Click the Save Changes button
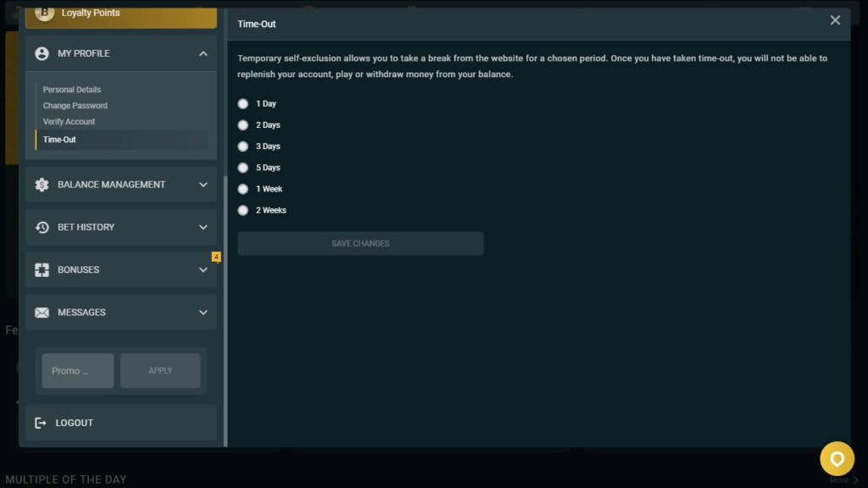 point(360,243)
